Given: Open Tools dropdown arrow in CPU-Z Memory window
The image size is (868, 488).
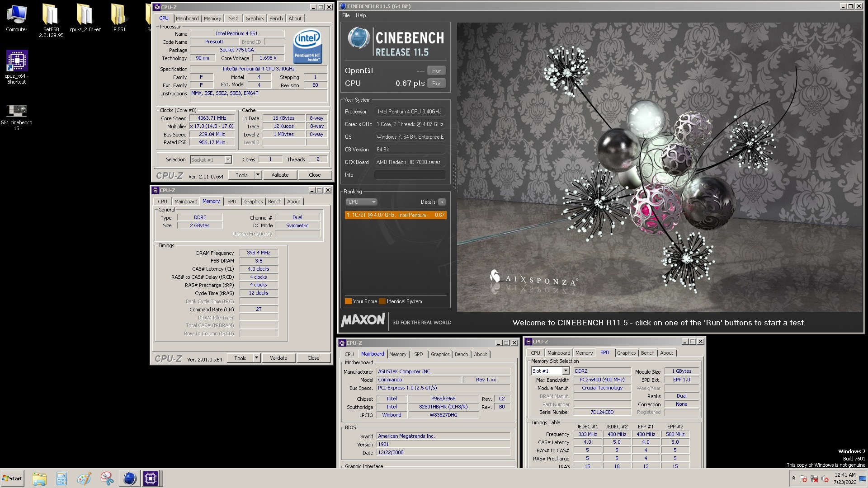Looking at the screenshot, I should point(256,358).
